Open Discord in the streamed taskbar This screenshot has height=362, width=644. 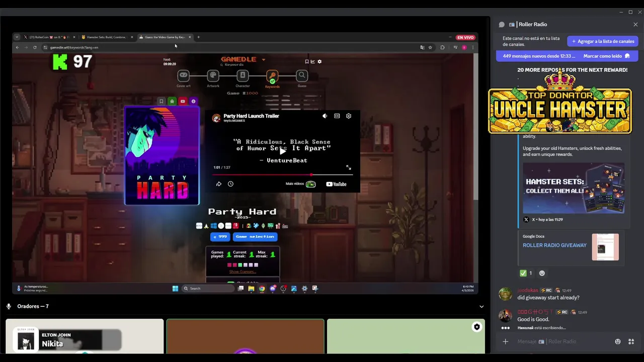coord(272,289)
